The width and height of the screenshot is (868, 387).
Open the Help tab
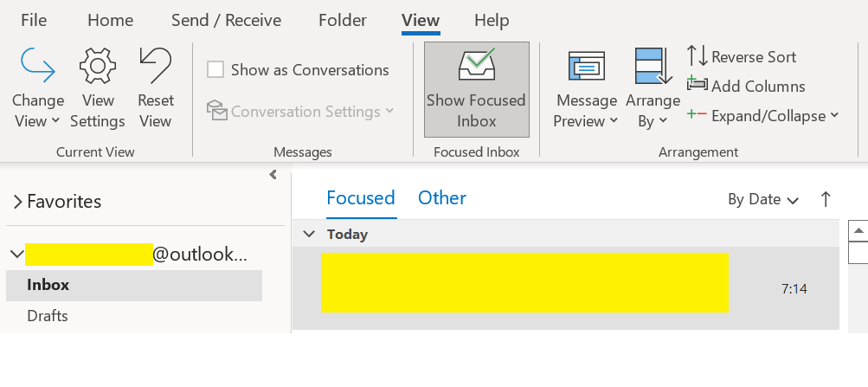click(492, 21)
